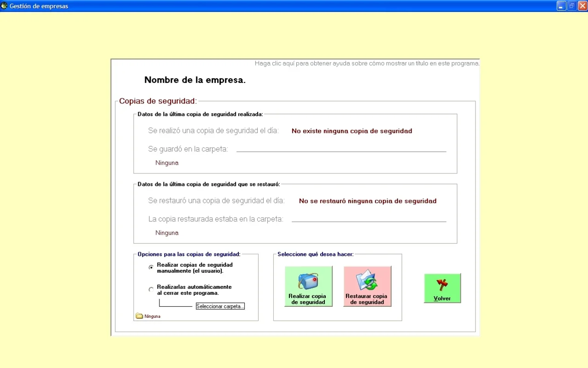The height and width of the screenshot is (368, 588).
Task: Click the 'Copias de seguridad:' section title
Action: pyautogui.click(x=158, y=101)
